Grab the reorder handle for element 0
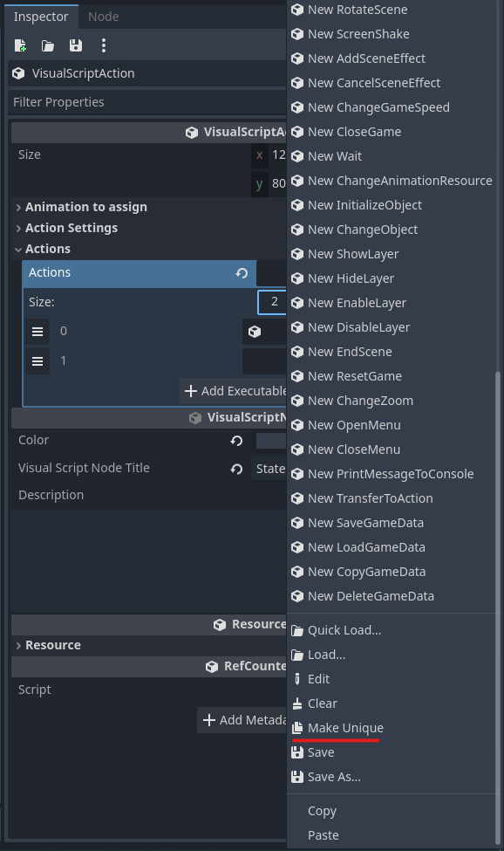The height and width of the screenshot is (851, 504). coord(37,332)
